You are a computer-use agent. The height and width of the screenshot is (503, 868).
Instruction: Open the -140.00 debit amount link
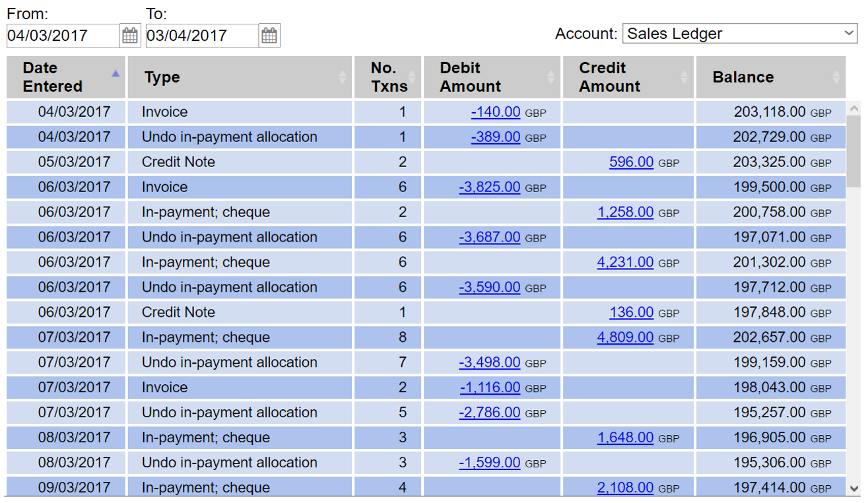pos(496,112)
